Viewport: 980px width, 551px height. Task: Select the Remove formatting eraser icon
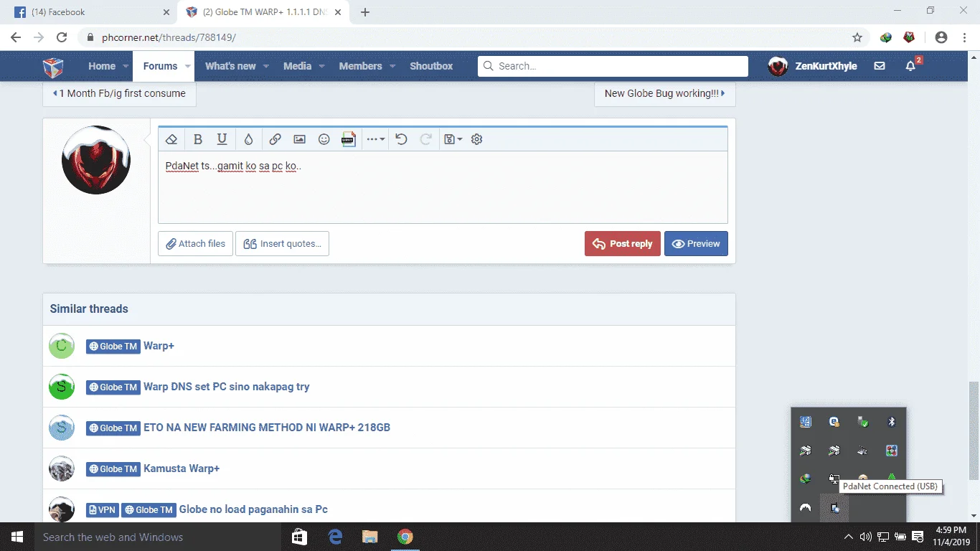pos(171,139)
